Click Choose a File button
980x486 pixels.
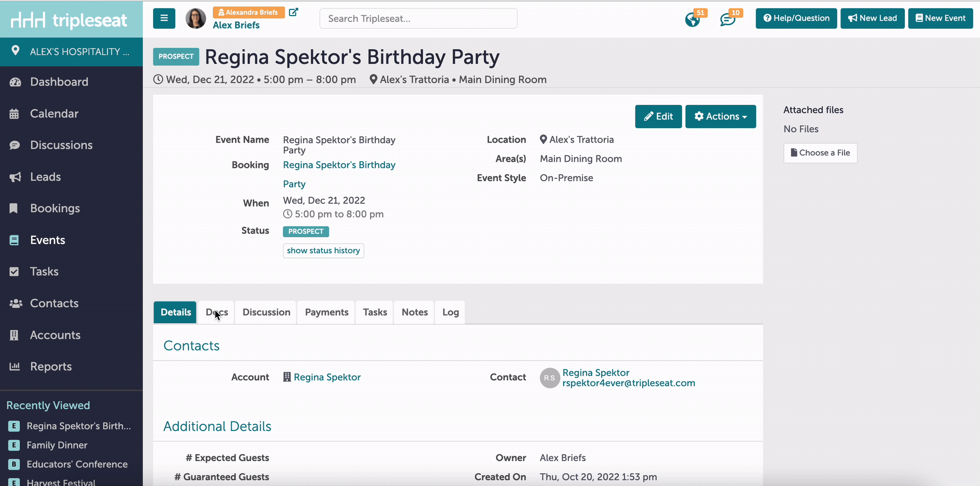820,153
